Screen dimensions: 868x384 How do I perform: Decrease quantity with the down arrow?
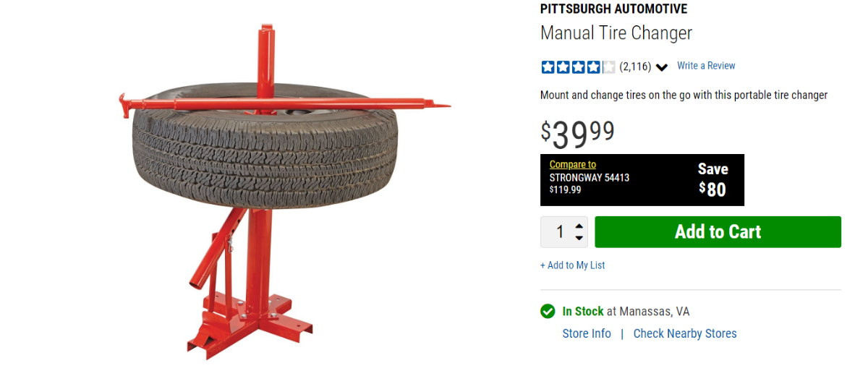(x=579, y=238)
